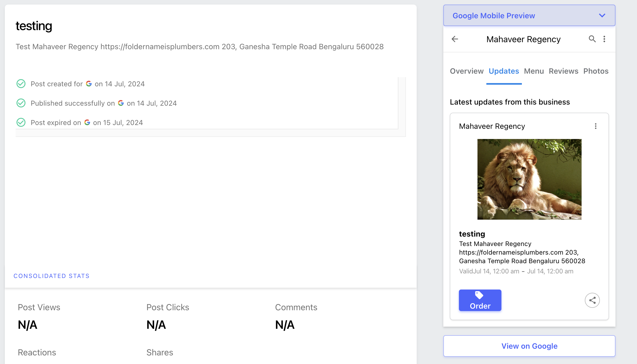
Task: Click the Google logo in Post created row
Action: tap(89, 84)
